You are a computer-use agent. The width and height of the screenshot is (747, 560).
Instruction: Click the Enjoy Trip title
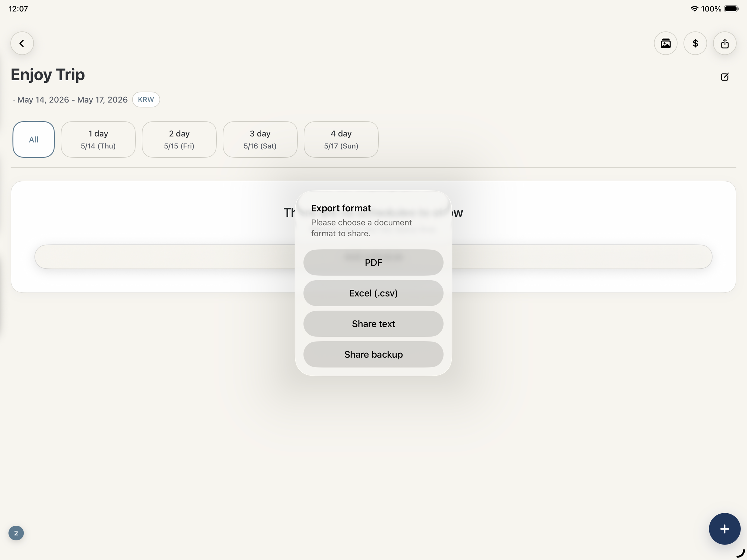click(48, 75)
